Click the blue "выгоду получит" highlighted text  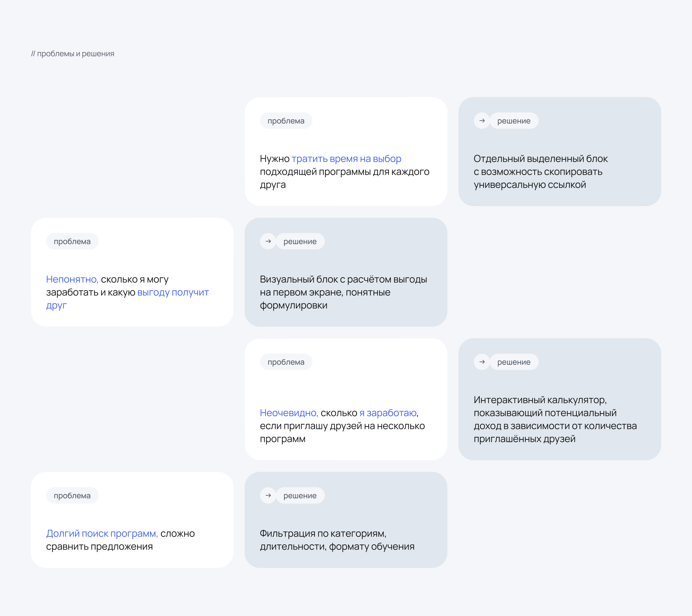click(x=173, y=292)
